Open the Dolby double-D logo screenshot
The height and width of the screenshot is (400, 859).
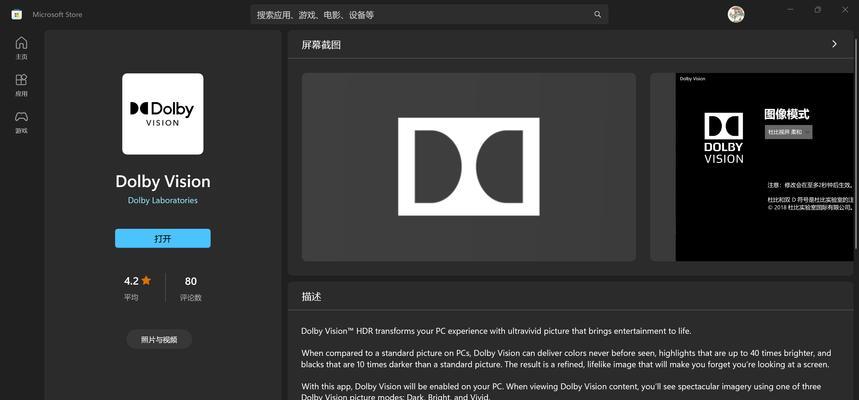(x=469, y=167)
